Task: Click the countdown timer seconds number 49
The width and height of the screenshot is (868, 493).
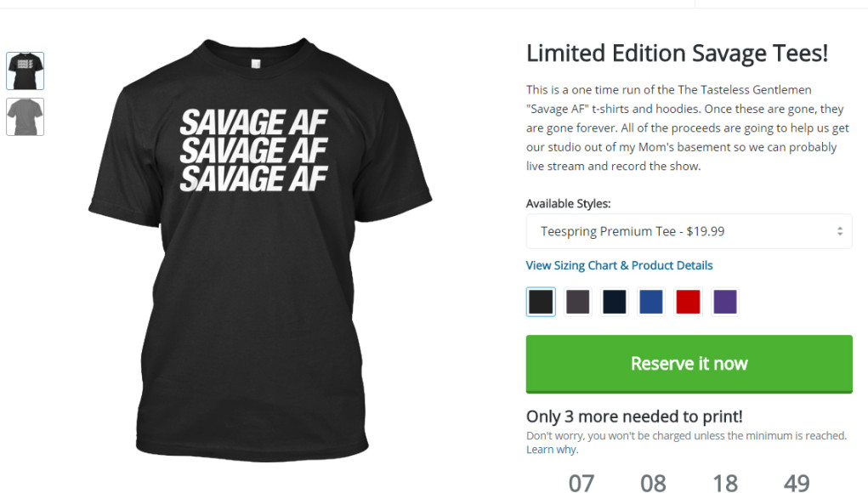Action: pyautogui.click(x=797, y=483)
